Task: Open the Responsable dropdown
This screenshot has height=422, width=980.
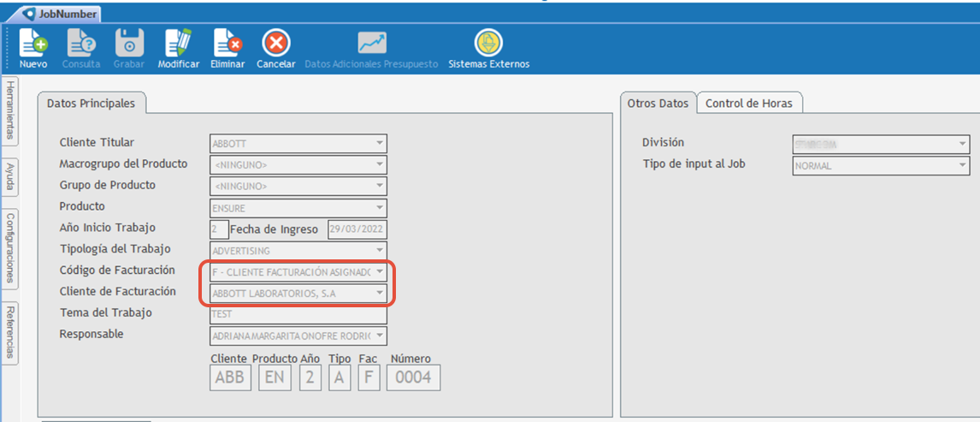Action: point(298,336)
